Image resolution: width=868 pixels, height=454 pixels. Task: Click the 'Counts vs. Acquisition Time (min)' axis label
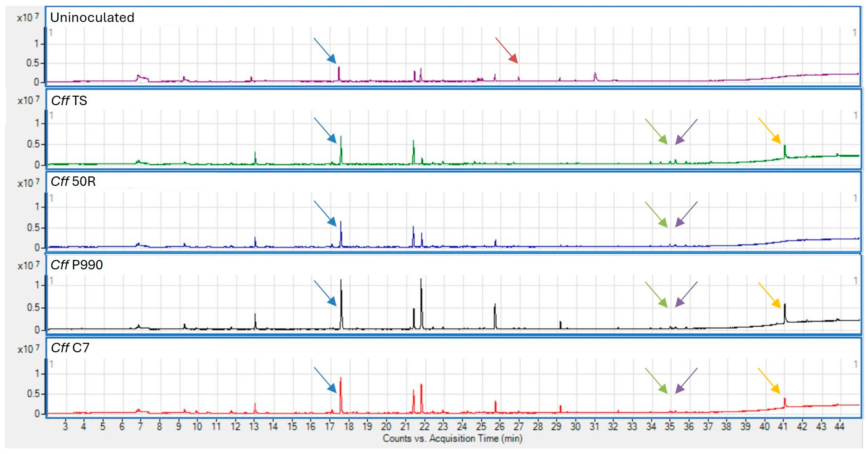click(452, 439)
